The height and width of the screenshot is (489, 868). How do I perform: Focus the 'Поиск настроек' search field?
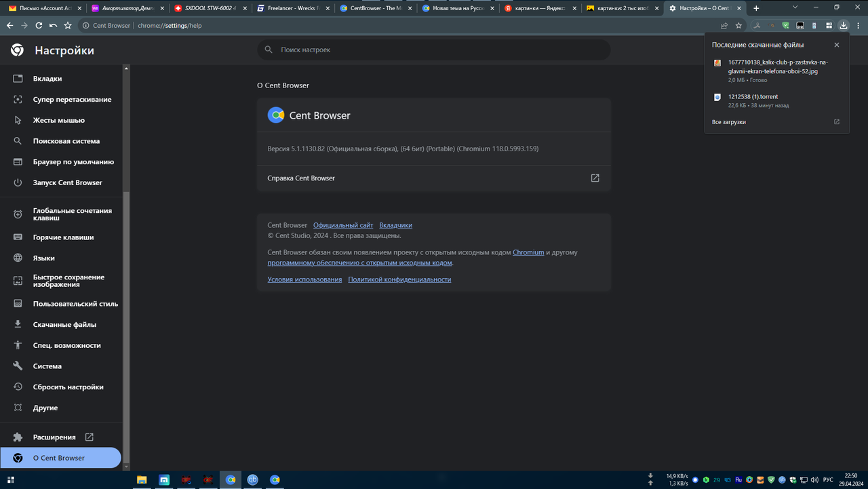click(434, 50)
